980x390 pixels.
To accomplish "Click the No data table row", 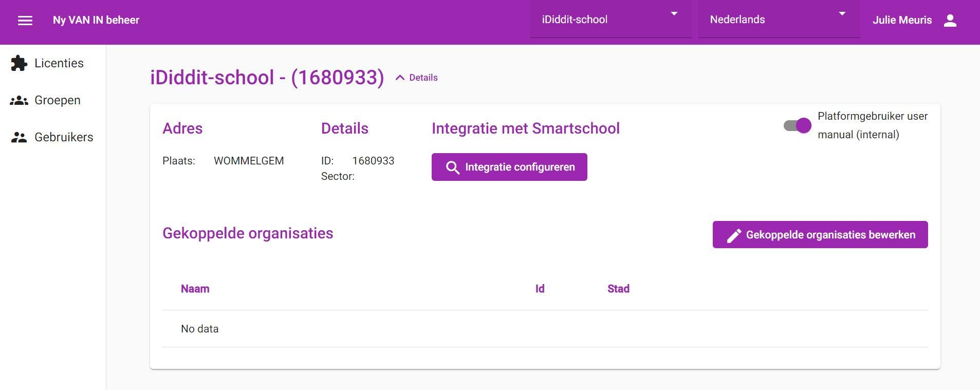I will point(545,329).
